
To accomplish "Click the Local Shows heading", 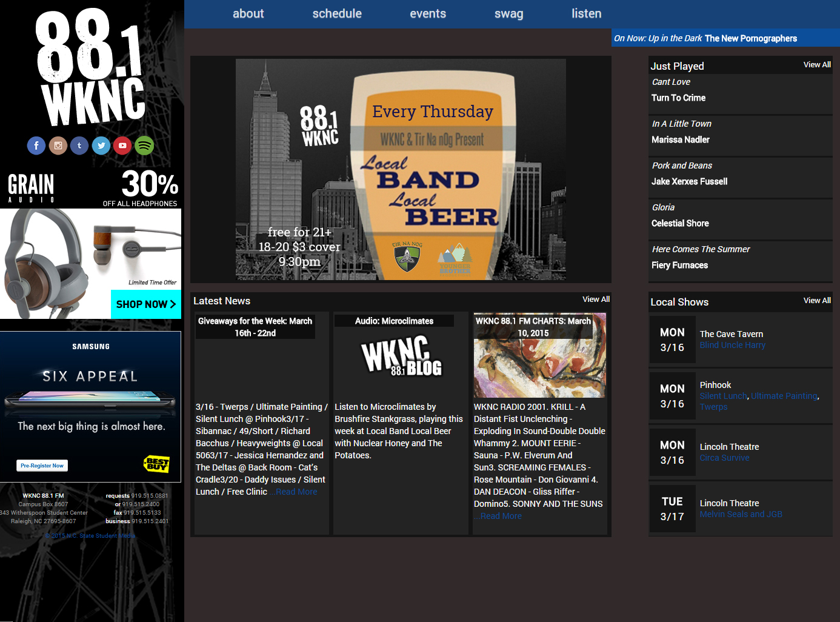I will tap(679, 302).
